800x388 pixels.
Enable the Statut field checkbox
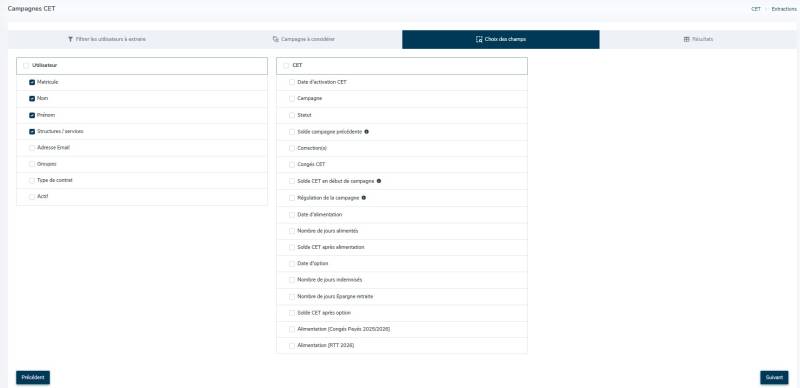[292, 115]
